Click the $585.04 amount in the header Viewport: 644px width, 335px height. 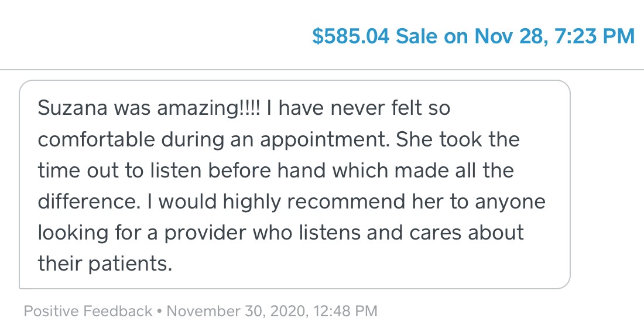pos(350,36)
